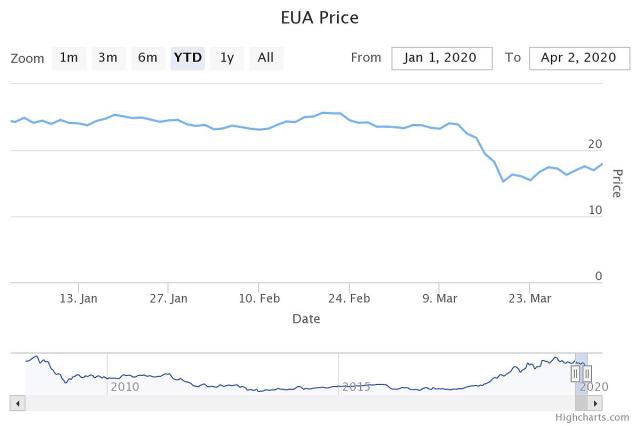Show All data range

[265, 58]
